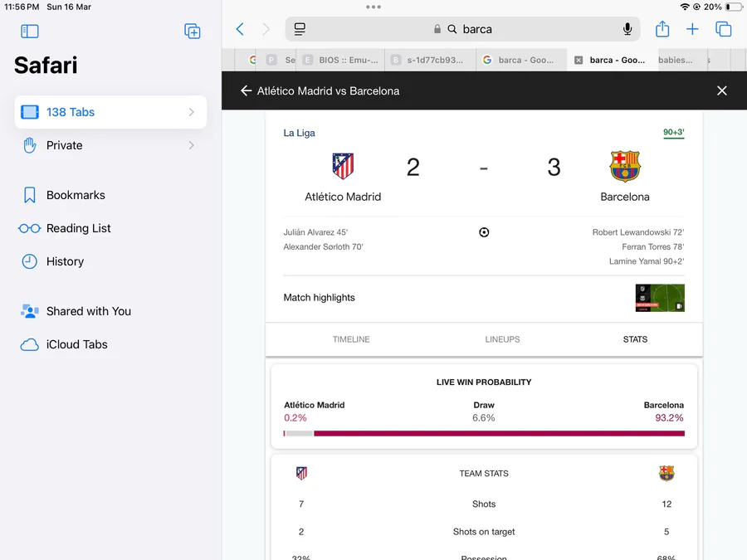
Task: Open the Reading List
Action: pyautogui.click(x=78, y=228)
